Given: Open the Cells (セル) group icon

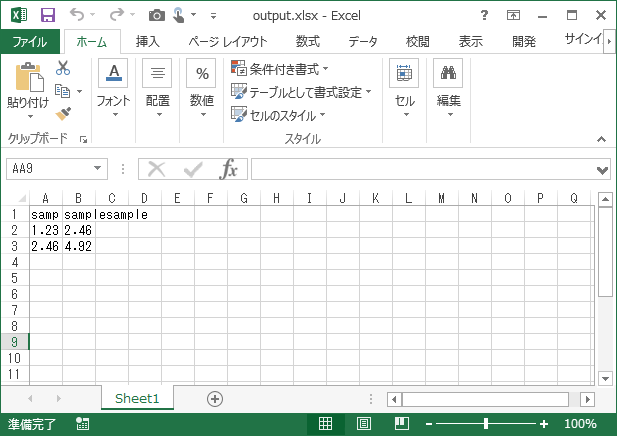Looking at the screenshot, I should click(x=404, y=73).
